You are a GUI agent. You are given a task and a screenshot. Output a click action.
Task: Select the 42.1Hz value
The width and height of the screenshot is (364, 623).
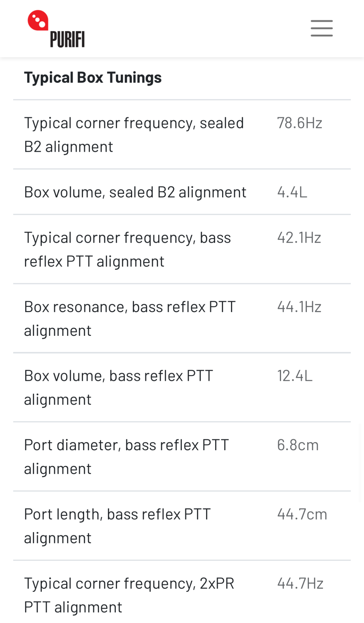(299, 238)
